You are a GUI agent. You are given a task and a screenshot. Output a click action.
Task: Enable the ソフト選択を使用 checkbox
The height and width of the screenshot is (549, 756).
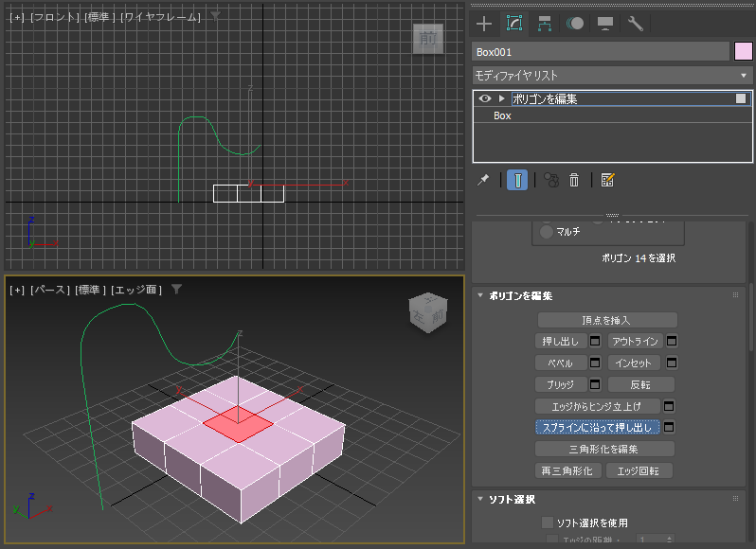click(x=548, y=522)
